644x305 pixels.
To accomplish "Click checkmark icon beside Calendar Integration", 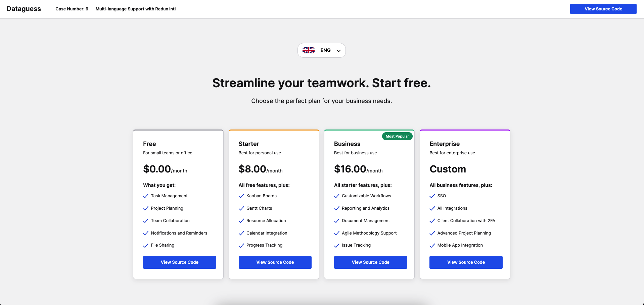I will tap(241, 233).
